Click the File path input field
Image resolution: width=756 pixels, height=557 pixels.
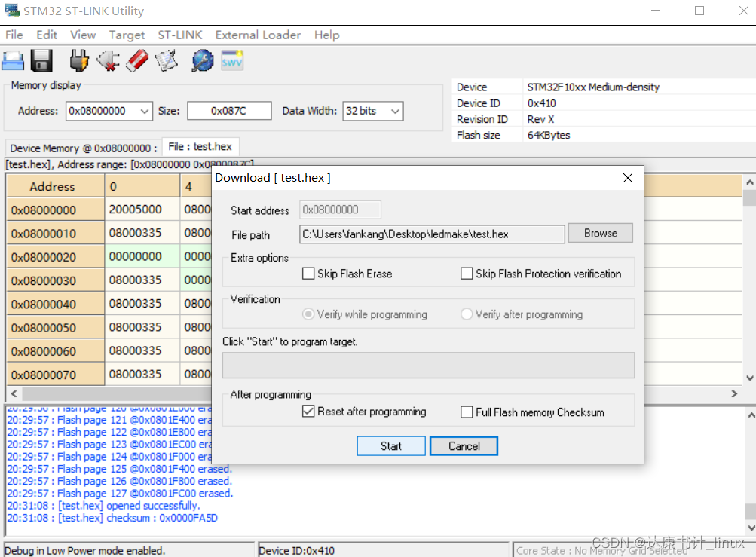point(432,234)
